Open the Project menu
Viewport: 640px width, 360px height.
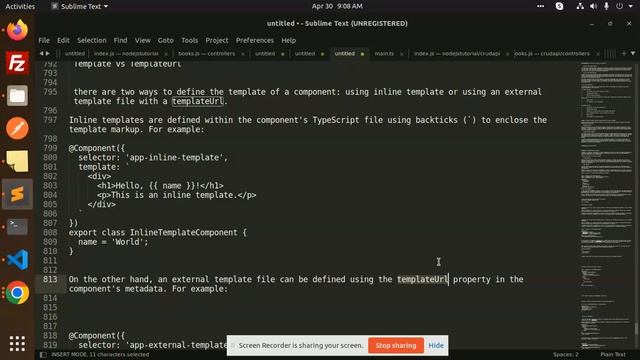point(217,40)
